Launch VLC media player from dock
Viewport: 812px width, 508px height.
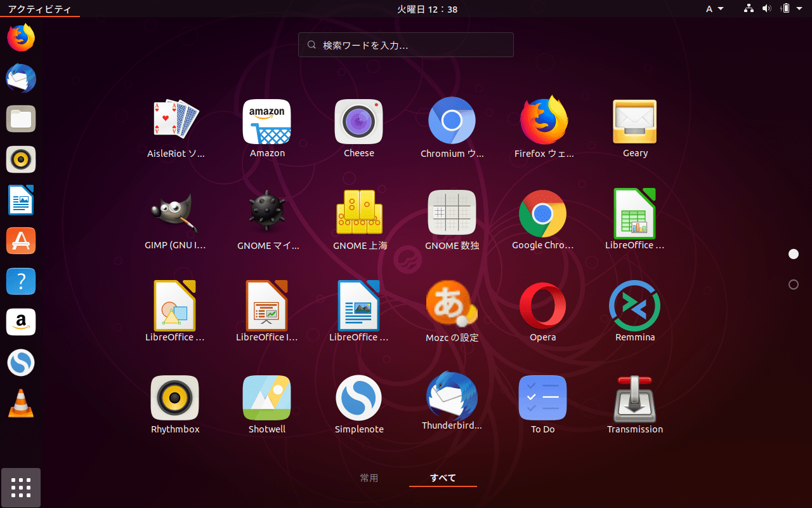point(21,403)
